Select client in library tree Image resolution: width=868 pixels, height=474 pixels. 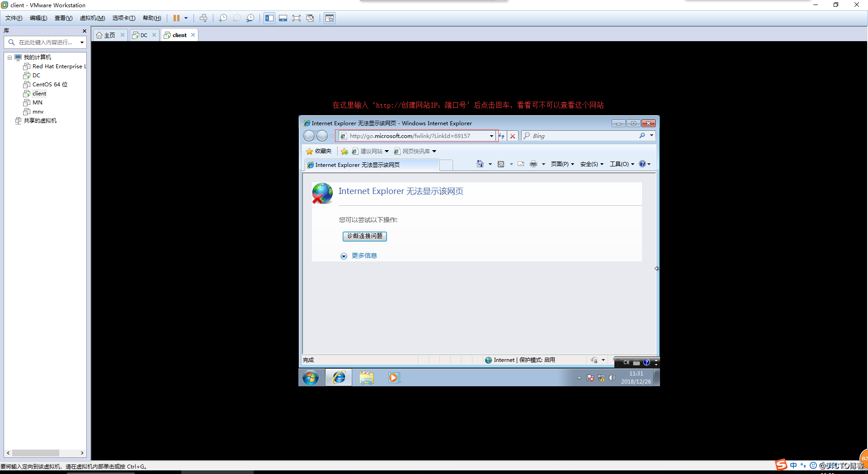click(35, 94)
